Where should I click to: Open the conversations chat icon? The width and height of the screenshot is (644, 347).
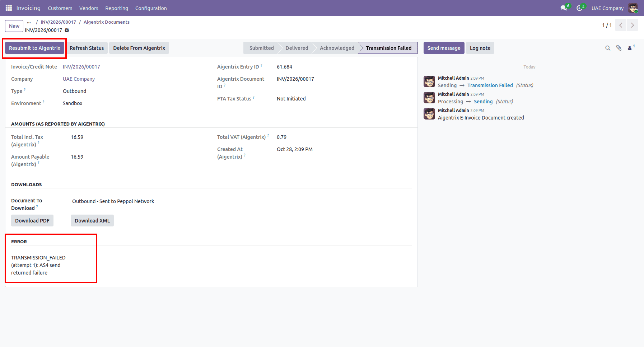(564, 8)
